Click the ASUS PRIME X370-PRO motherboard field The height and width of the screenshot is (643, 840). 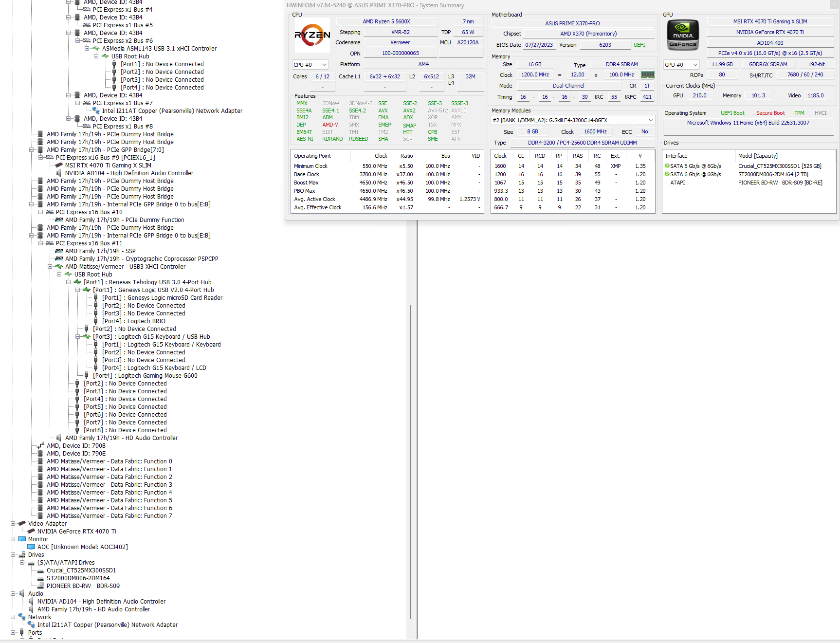click(x=572, y=23)
